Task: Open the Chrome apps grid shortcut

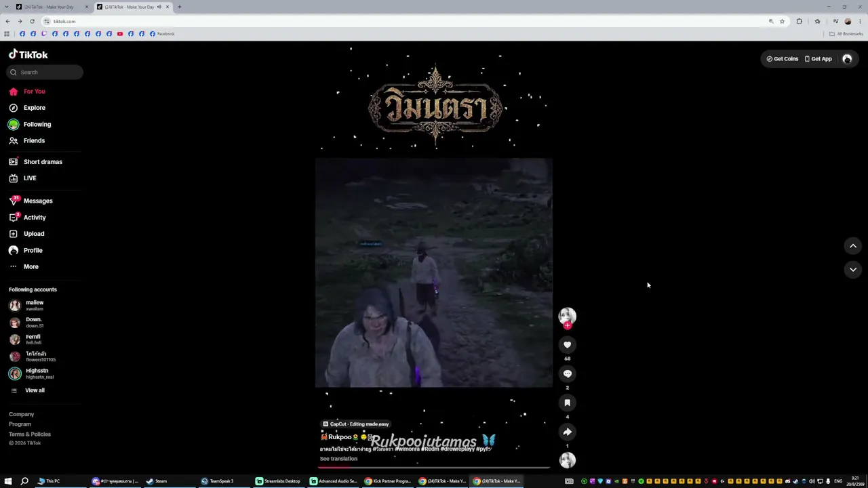Action: (7, 34)
